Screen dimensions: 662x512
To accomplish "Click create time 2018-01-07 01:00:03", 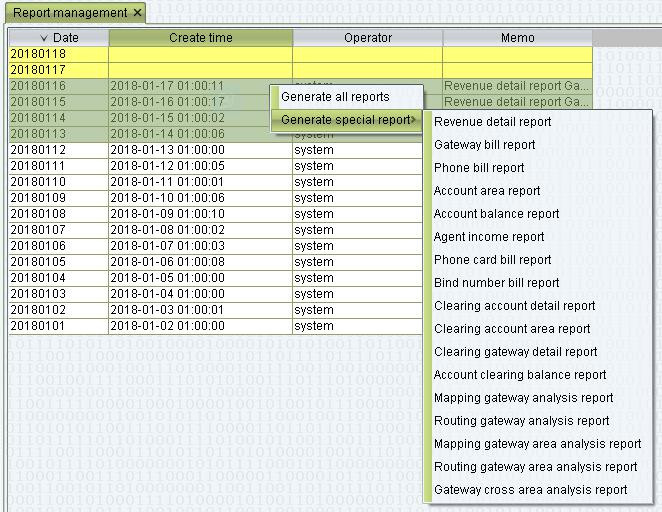I will pos(201,247).
